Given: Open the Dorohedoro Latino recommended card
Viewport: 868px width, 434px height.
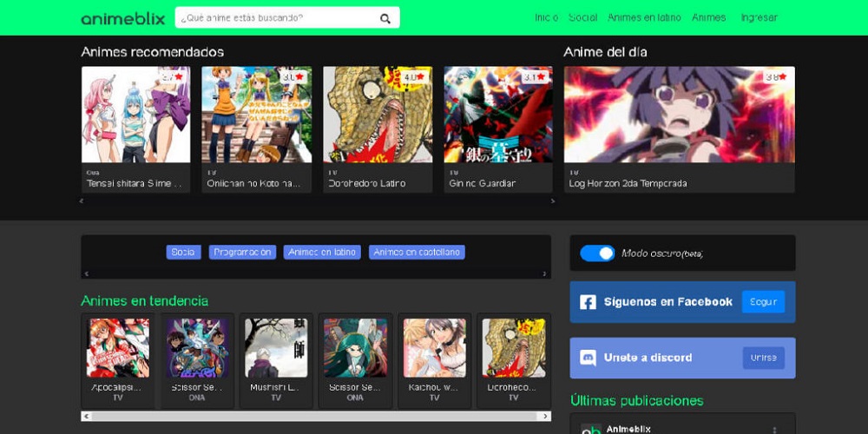Looking at the screenshot, I should coord(378,129).
